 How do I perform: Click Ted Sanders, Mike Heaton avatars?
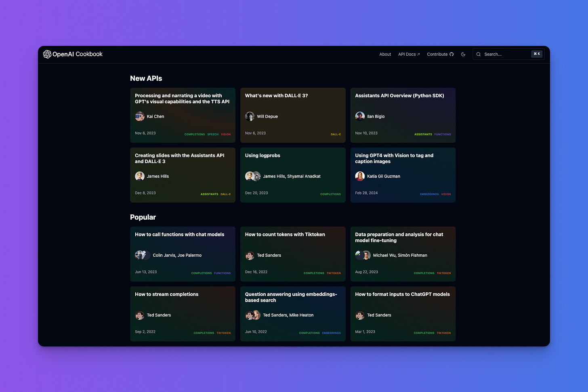pyautogui.click(x=253, y=315)
